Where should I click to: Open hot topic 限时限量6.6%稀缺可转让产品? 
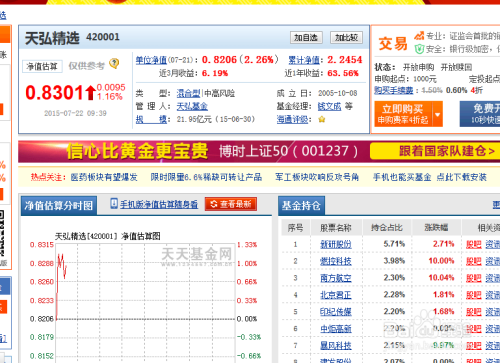[206, 177]
